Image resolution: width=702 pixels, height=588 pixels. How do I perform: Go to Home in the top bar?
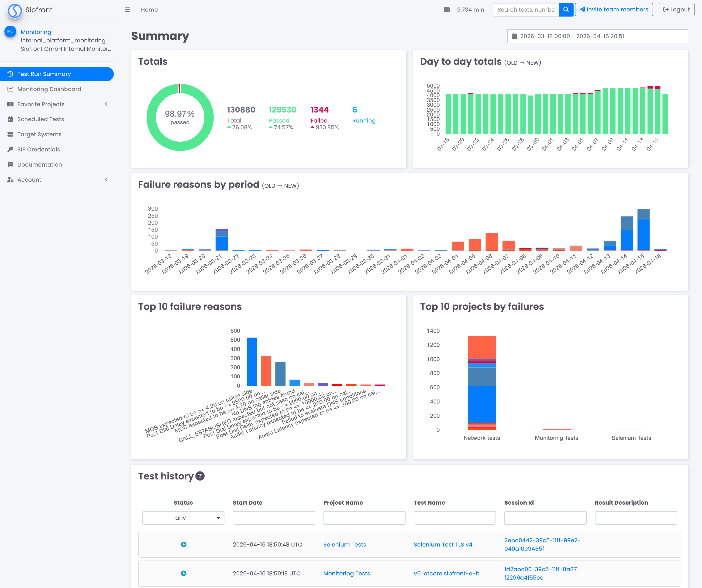(149, 10)
